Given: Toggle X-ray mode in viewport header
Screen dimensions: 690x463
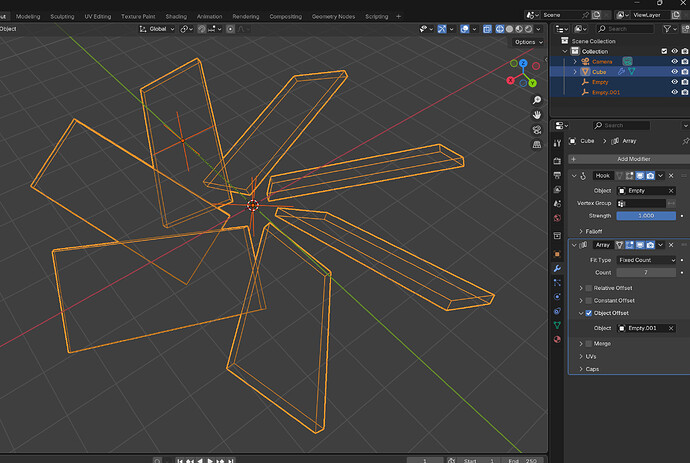Looking at the screenshot, I should pos(487,29).
